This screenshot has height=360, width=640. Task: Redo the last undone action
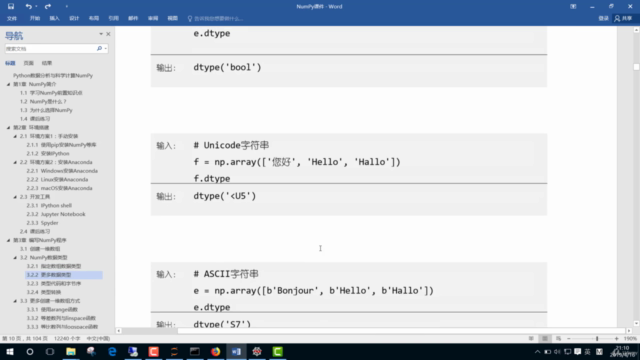click(x=48, y=6)
